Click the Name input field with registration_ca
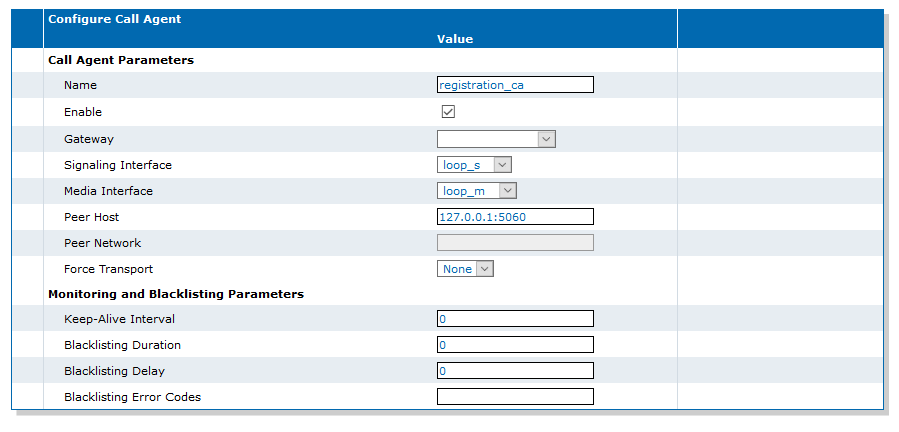Viewport: 899px width, 432px height. 515,85
